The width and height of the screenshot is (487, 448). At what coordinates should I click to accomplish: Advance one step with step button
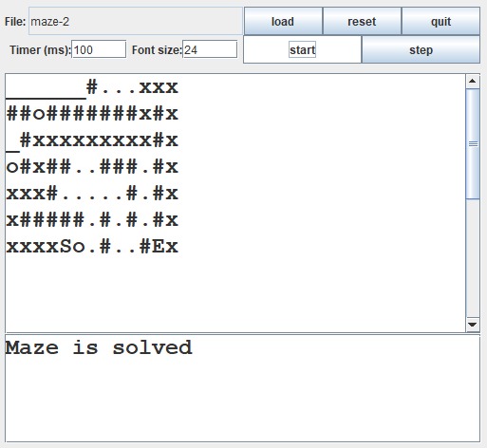point(421,49)
